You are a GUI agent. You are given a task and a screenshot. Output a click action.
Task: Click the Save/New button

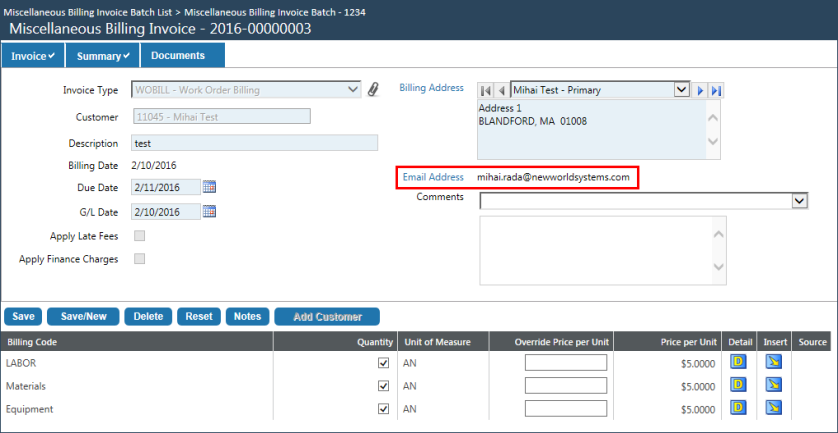pyautogui.click(x=83, y=316)
